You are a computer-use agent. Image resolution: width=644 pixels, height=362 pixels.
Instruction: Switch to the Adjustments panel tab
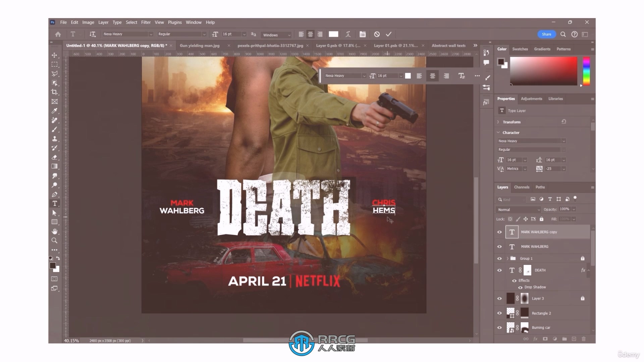[531, 98]
